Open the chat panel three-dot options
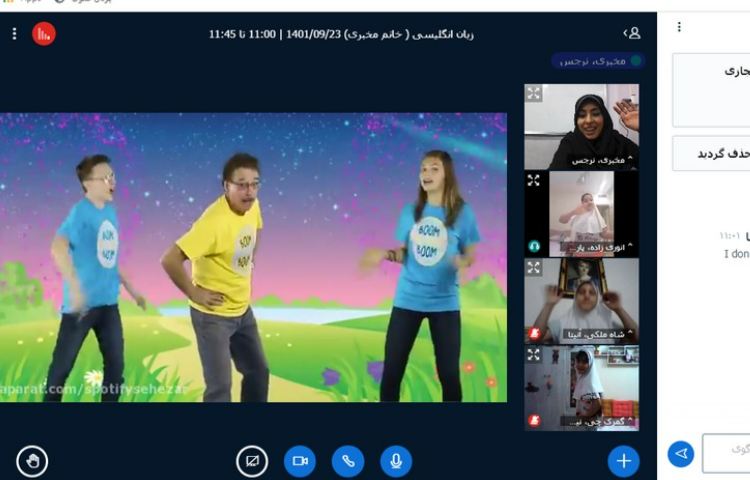750x480 pixels. [x=680, y=27]
